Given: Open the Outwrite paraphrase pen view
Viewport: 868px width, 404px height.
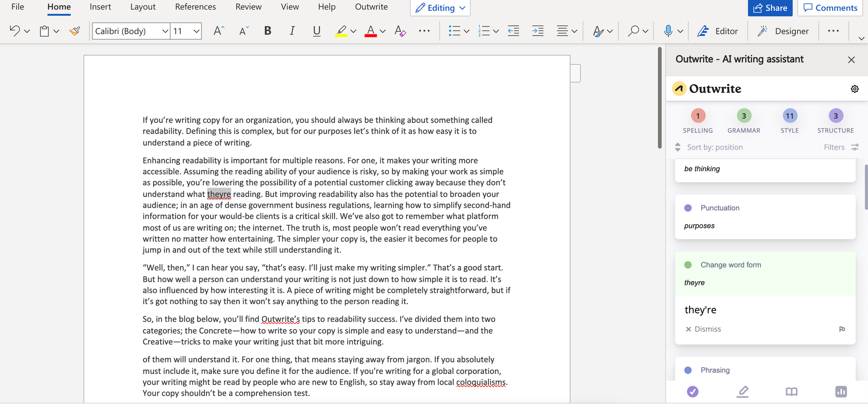Looking at the screenshot, I should coord(743,391).
